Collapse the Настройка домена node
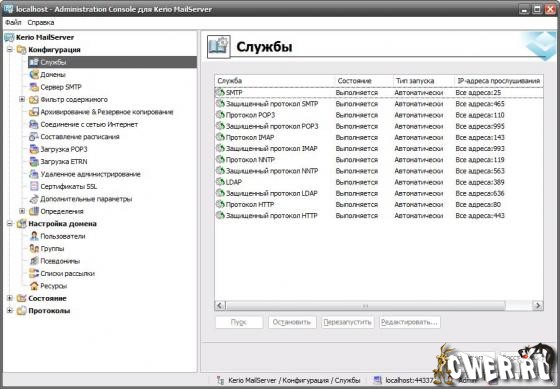This screenshot has height=389, width=560. (x=10, y=224)
